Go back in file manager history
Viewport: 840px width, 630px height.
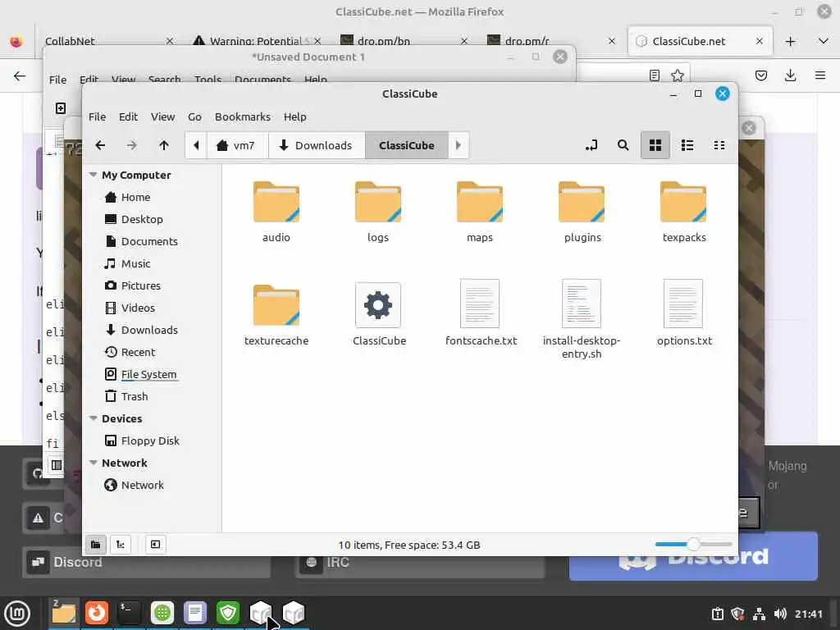100,145
